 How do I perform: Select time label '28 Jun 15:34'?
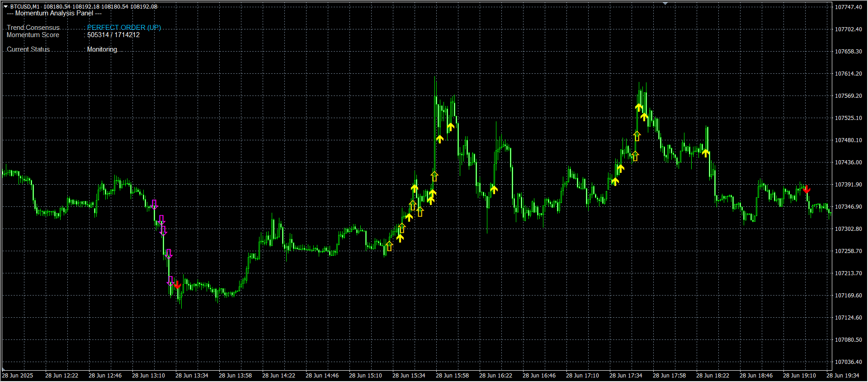tap(409, 376)
